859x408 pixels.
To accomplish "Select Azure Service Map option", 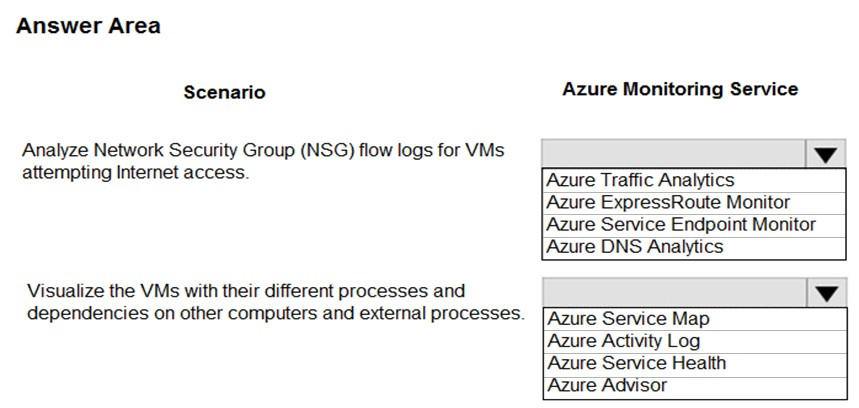I will point(694,319).
